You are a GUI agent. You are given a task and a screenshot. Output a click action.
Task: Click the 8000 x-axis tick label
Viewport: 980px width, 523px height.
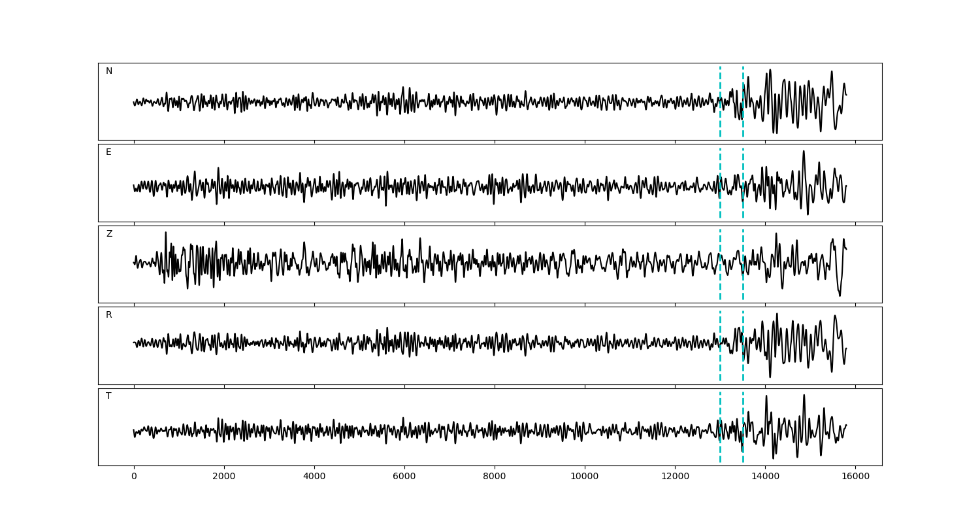click(x=495, y=477)
